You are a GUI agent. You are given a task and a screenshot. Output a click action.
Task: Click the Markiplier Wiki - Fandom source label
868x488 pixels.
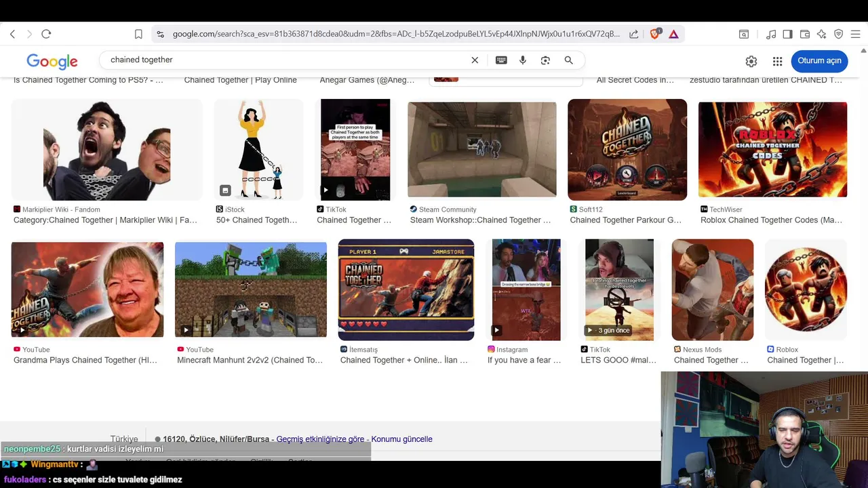click(61, 209)
